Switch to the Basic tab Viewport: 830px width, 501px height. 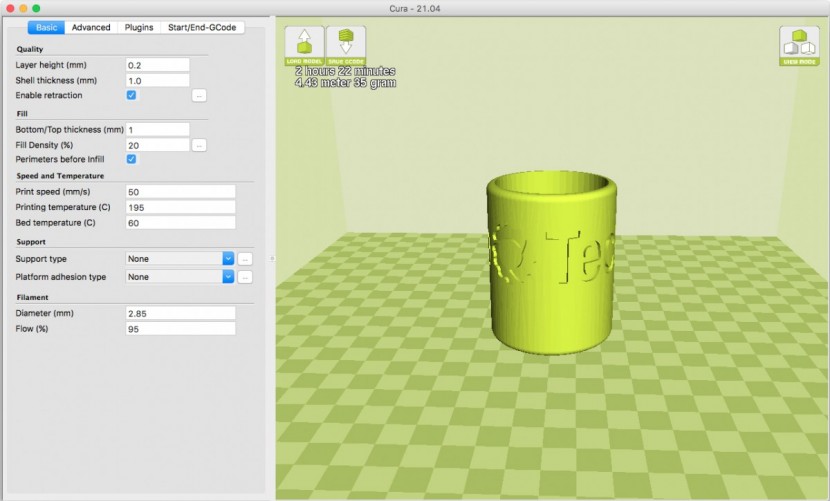click(x=46, y=28)
